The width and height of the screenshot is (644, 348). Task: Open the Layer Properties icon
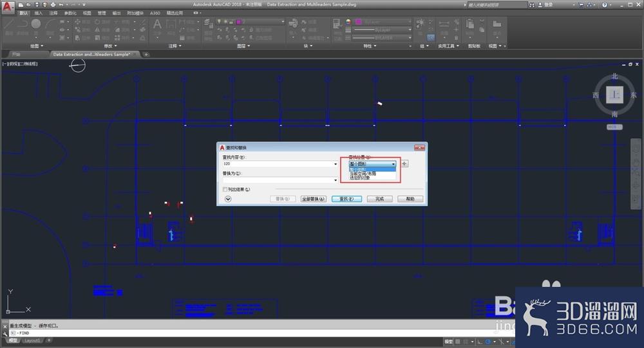tap(208, 24)
